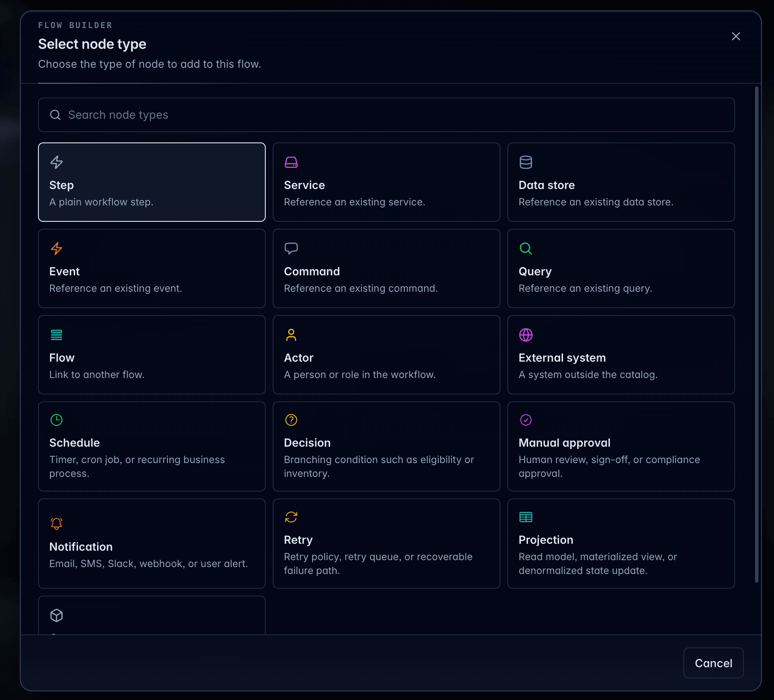Select the Flow node type title
Image resolution: width=774 pixels, height=700 pixels.
coord(62,358)
